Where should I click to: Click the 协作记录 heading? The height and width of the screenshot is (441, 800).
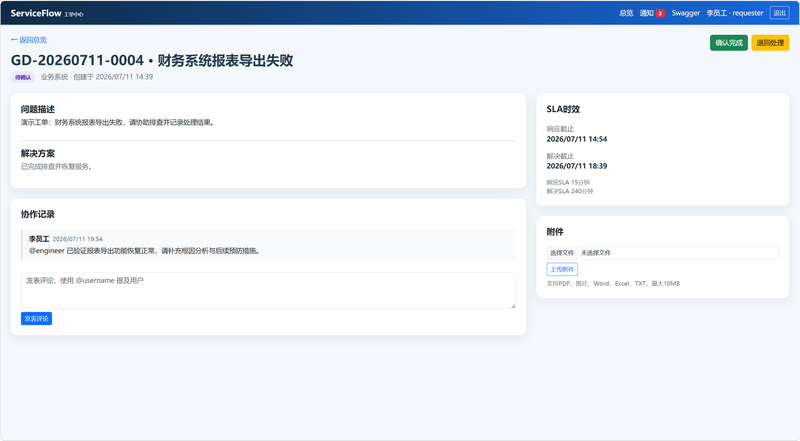(x=38, y=214)
